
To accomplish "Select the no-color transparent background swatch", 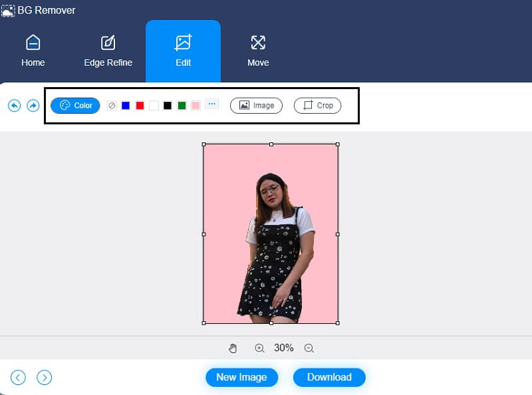I will click(x=112, y=105).
